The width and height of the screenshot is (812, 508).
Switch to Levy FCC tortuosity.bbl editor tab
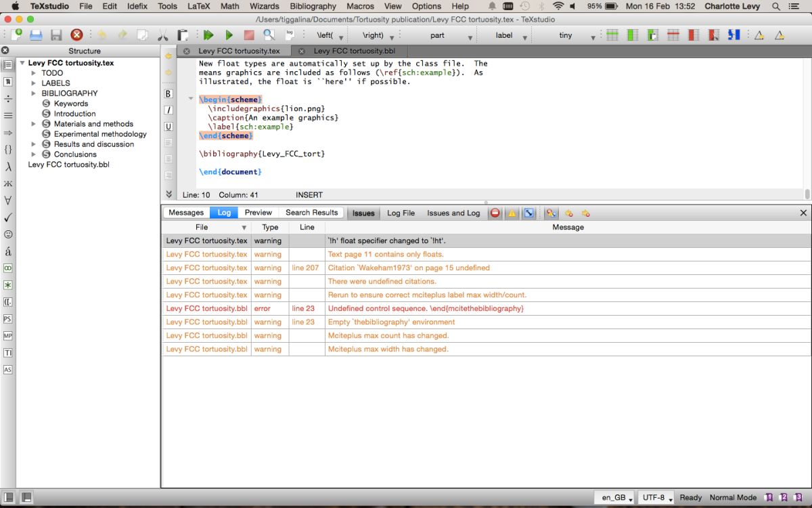pyautogui.click(x=355, y=51)
